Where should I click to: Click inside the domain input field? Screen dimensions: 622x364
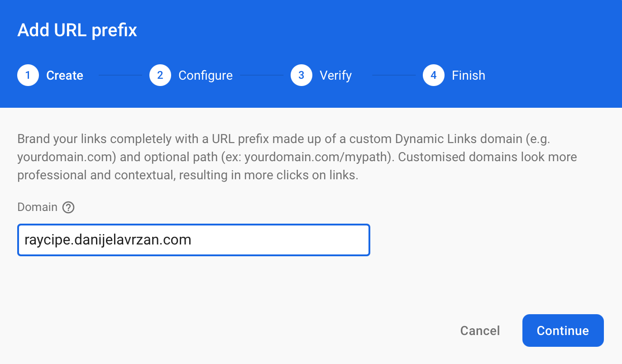(x=194, y=239)
